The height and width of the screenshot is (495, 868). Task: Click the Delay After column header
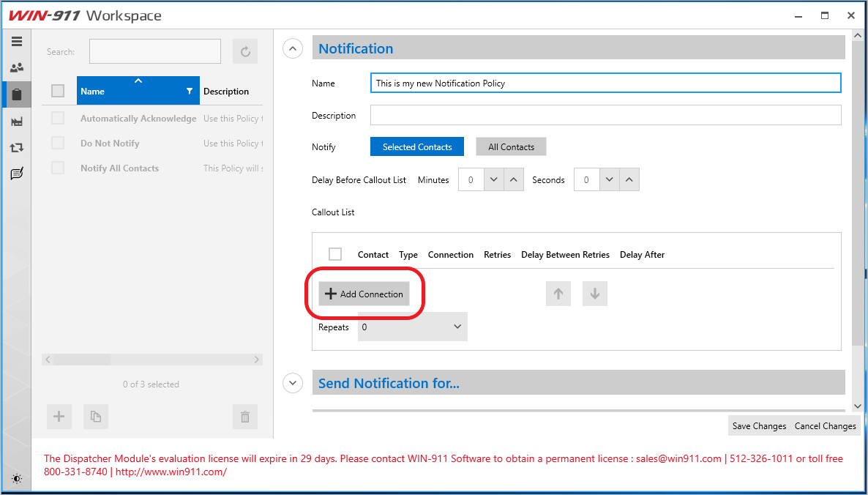[642, 255]
